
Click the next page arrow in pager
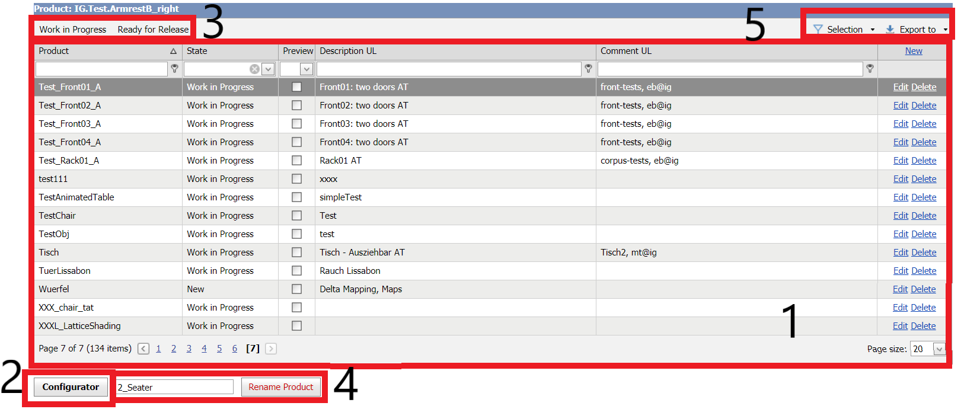(271, 349)
